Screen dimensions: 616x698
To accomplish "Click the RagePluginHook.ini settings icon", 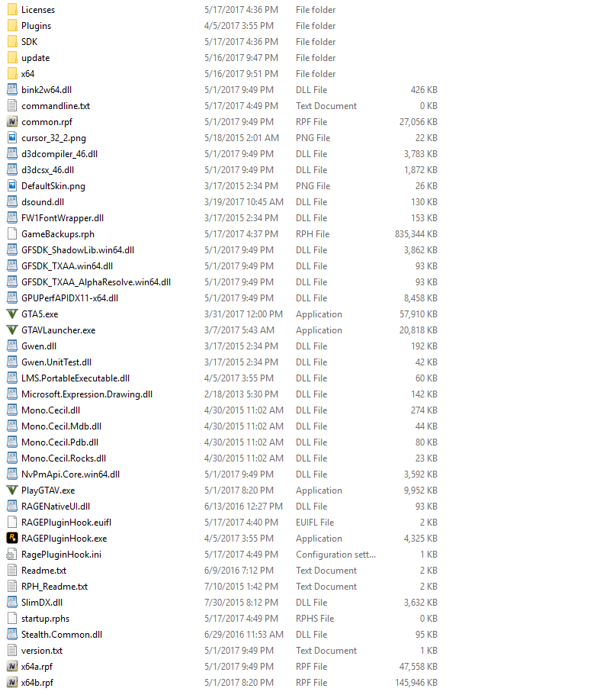I will pyautogui.click(x=11, y=555).
